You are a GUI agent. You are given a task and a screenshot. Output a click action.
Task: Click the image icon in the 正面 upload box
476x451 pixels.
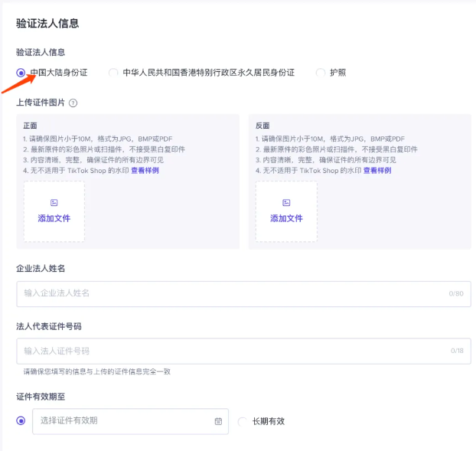(x=54, y=203)
